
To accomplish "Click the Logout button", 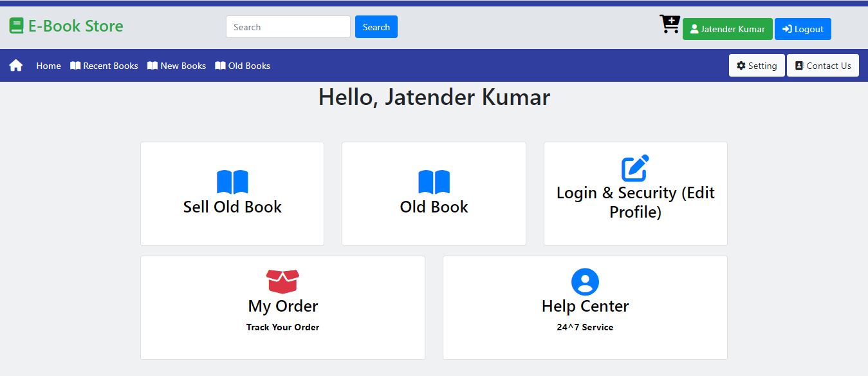I will click(x=802, y=28).
